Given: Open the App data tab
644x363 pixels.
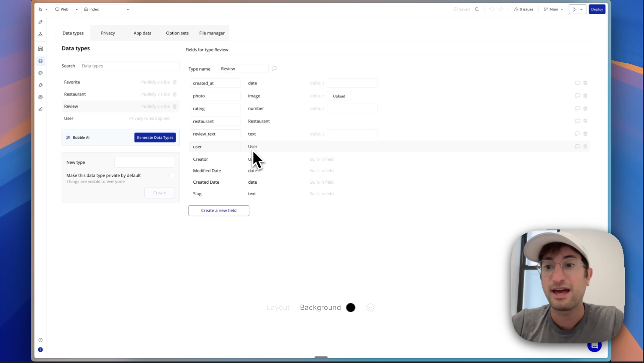Looking at the screenshot, I should coord(142,33).
